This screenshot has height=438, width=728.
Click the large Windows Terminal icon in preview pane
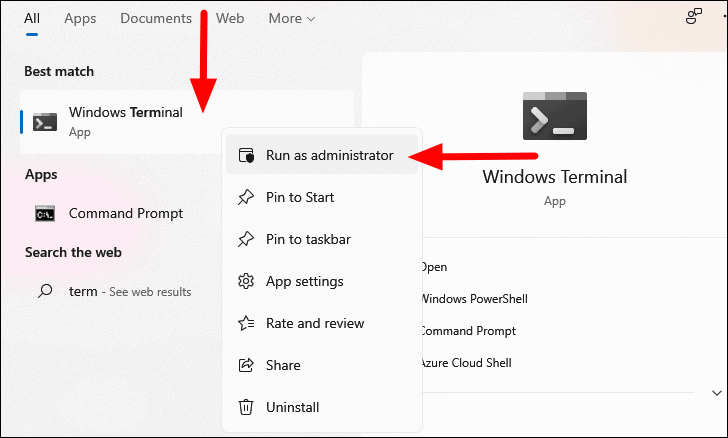point(555,116)
